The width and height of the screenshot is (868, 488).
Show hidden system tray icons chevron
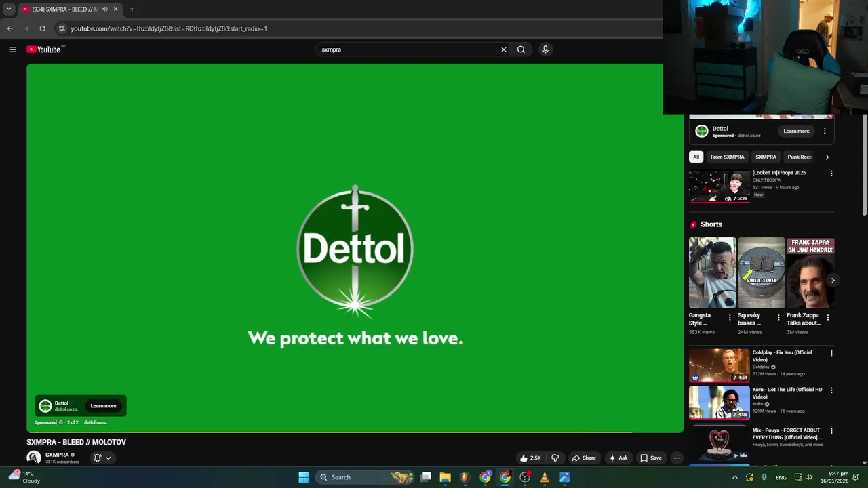pos(734,477)
